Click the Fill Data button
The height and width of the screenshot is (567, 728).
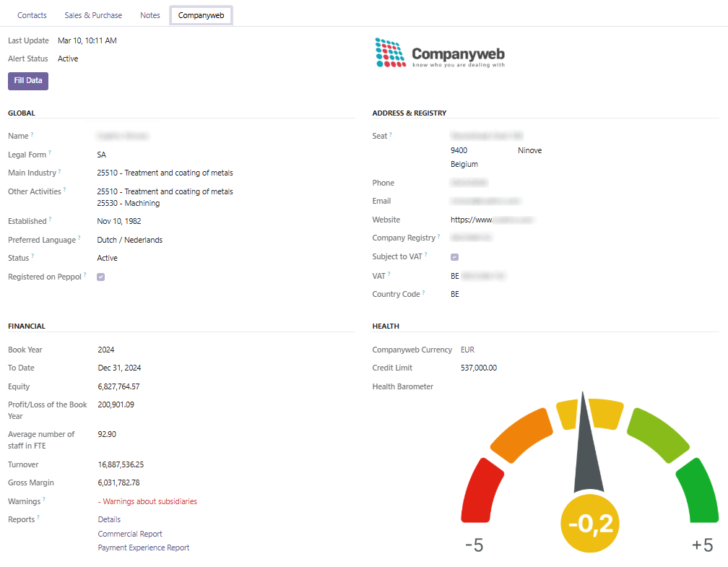point(27,81)
